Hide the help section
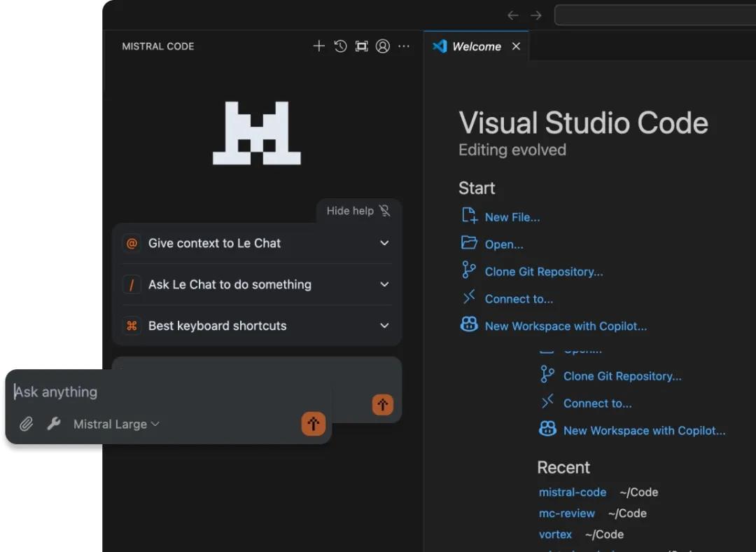This screenshot has height=552, width=756. click(x=358, y=211)
